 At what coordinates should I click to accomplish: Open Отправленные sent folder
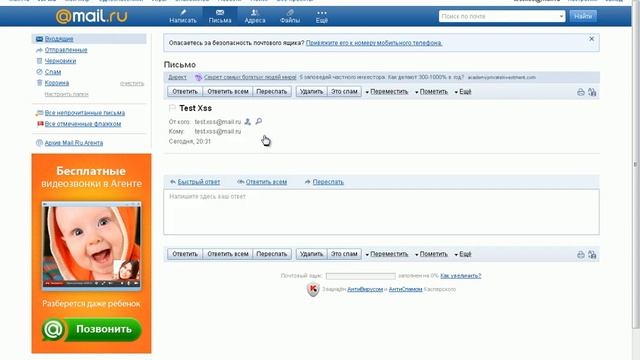[x=66, y=50]
